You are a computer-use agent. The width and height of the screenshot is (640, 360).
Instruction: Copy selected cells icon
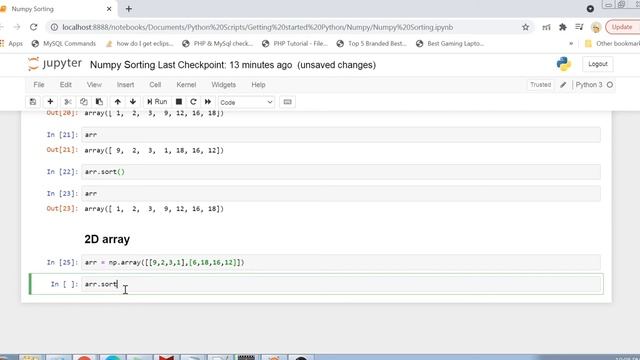[x=84, y=102]
